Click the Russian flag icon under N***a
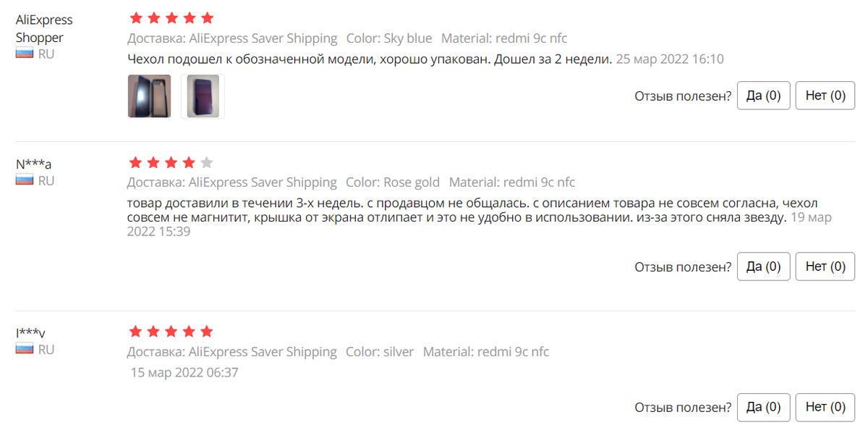This screenshot has width=868, height=446. pyautogui.click(x=25, y=180)
